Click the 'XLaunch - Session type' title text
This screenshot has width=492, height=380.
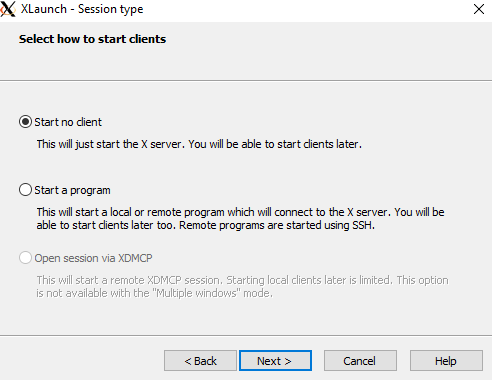[82, 9]
